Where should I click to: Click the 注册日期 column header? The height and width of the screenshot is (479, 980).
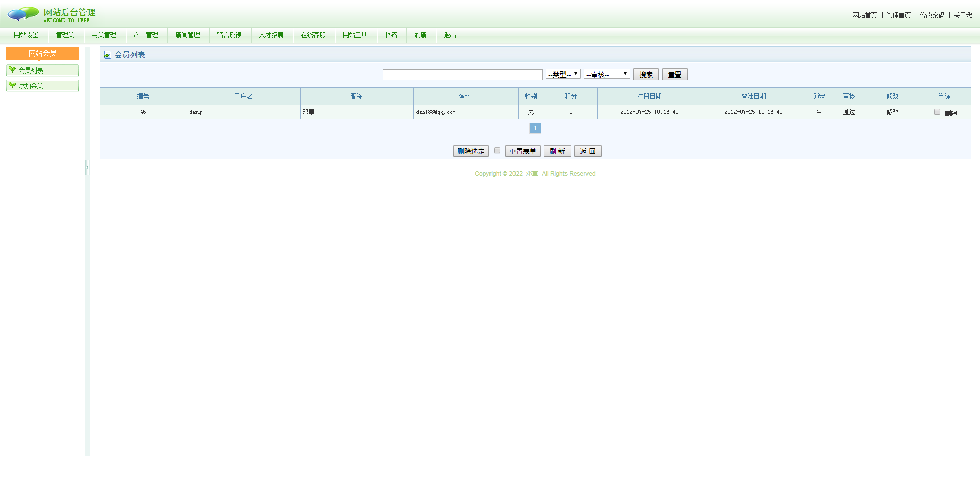pos(650,96)
